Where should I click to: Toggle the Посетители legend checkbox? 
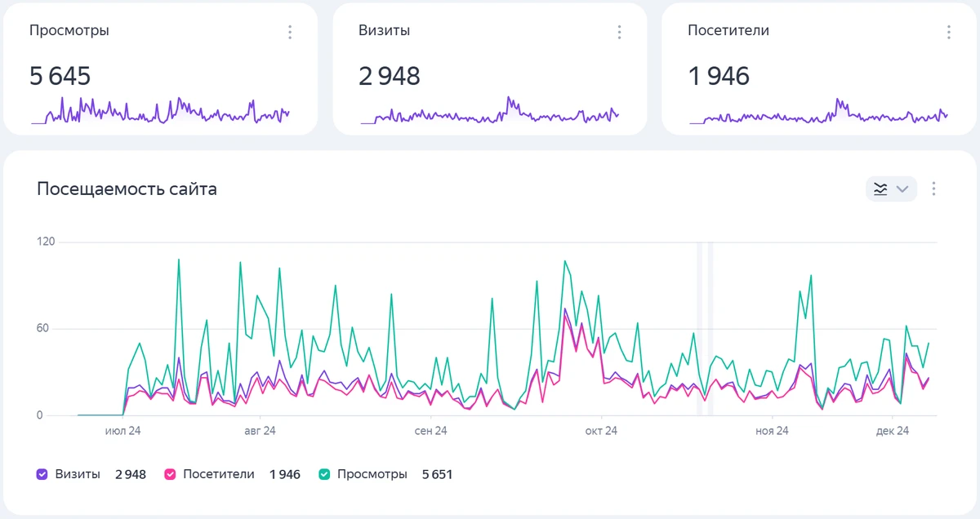[170, 474]
